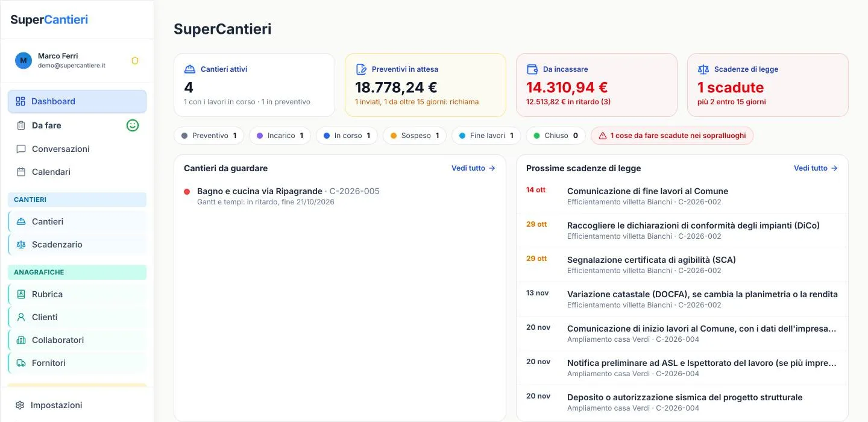Open Impostazioni at the sidebar bottom
The image size is (868, 422).
[x=77, y=405]
